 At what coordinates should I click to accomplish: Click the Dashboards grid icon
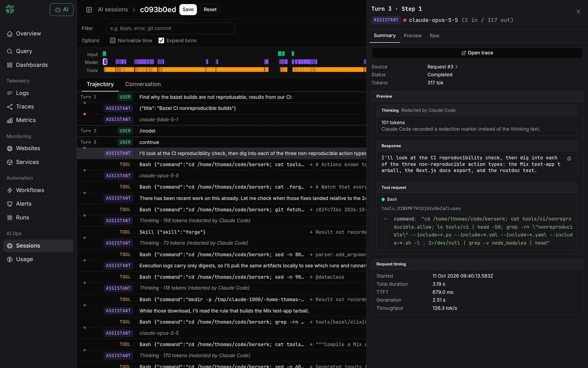click(10, 65)
